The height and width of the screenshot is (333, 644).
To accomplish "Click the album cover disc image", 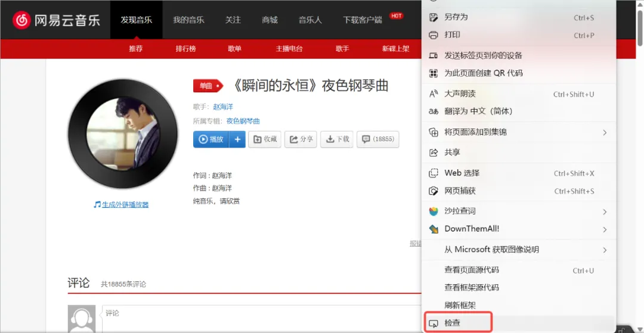I will (123, 133).
